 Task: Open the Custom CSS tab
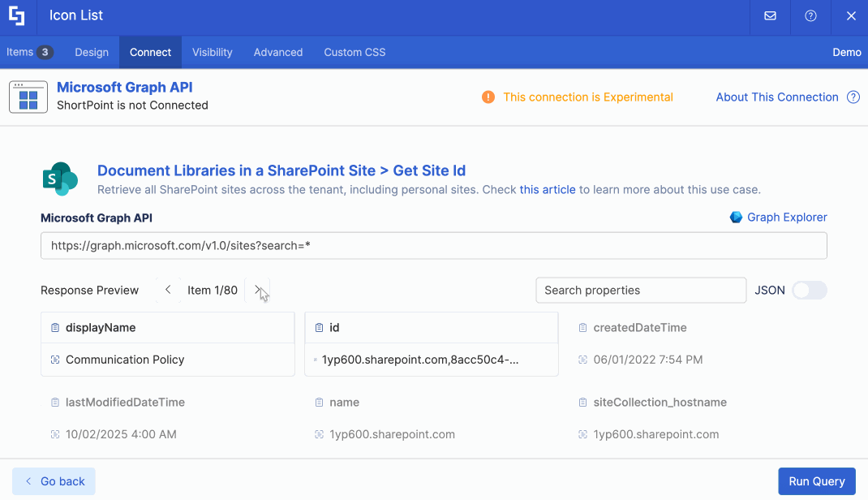[355, 52]
